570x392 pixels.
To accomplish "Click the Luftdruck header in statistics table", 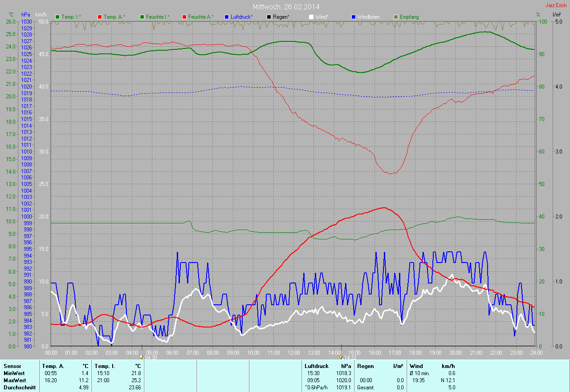I will pyautogui.click(x=316, y=366).
